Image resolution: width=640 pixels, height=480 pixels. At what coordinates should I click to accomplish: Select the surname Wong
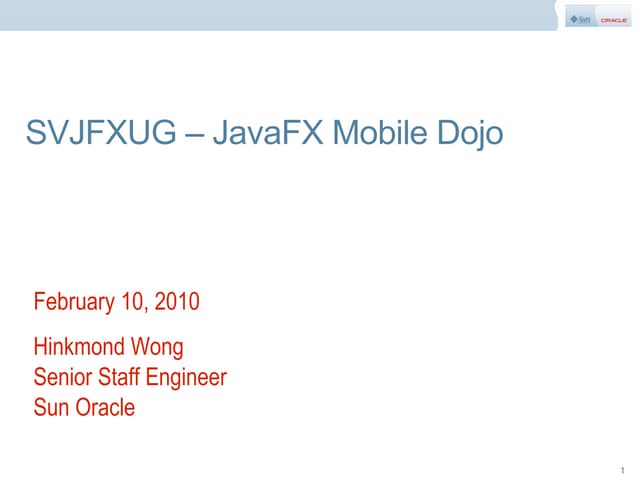[161, 348]
